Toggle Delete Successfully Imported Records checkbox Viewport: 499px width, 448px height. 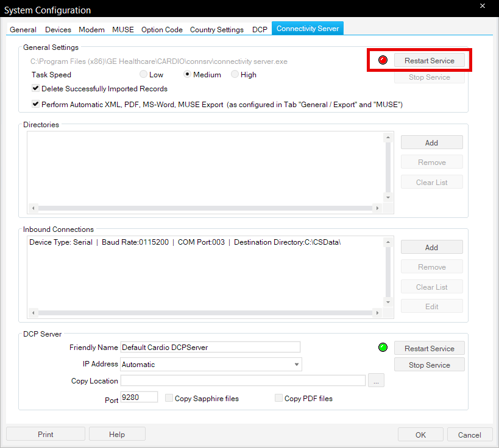[36, 89]
